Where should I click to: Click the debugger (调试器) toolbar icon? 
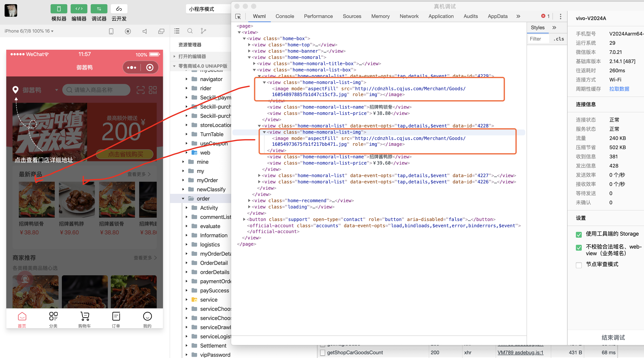(x=99, y=9)
